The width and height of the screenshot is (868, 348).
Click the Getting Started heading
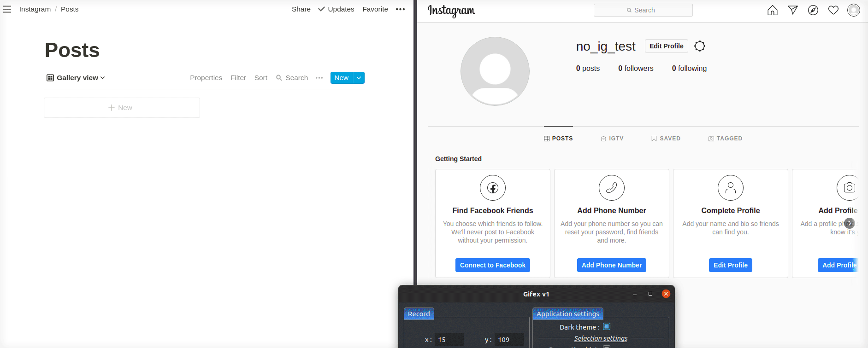[458, 159]
